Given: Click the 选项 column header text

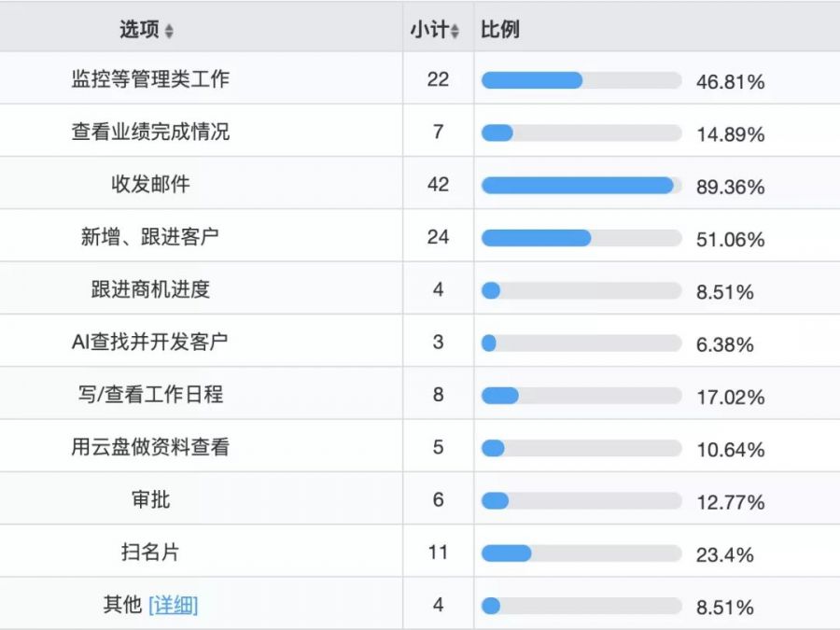Looking at the screenshot, I should 139,30.
